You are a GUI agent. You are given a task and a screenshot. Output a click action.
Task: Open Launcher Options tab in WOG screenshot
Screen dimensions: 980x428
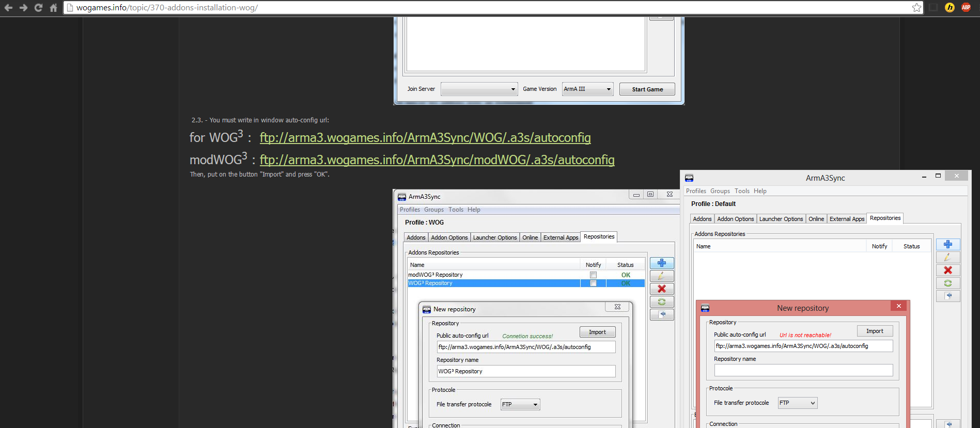495,237
